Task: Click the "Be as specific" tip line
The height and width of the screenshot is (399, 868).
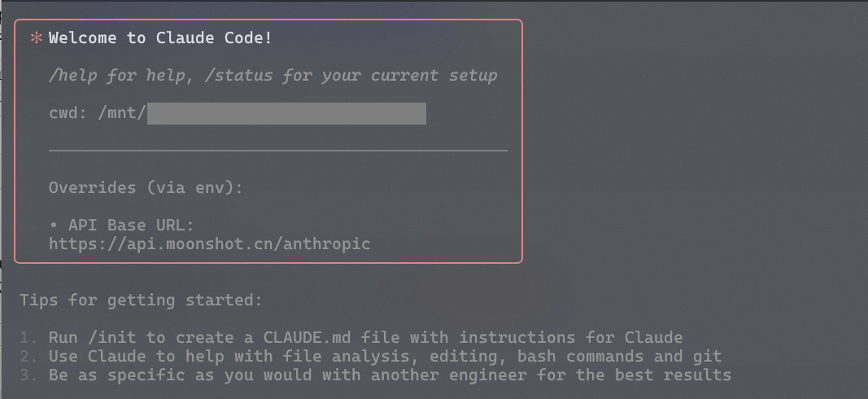Action: [390, 375]
